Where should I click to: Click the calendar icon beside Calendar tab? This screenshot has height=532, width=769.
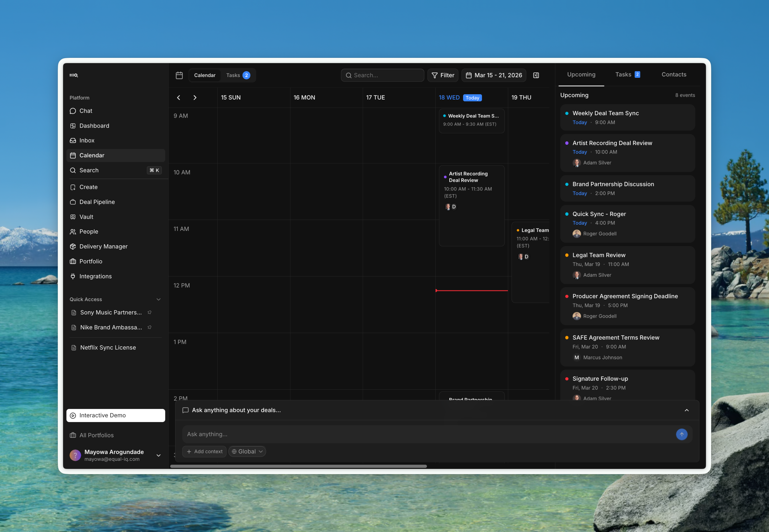pos(179,75)
